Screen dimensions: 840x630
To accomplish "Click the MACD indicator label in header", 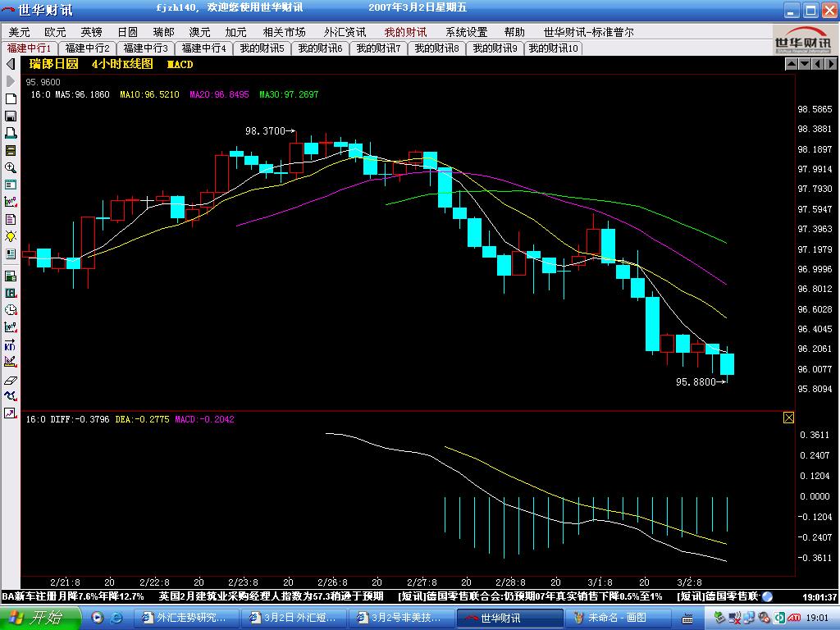I will [180, 64].
